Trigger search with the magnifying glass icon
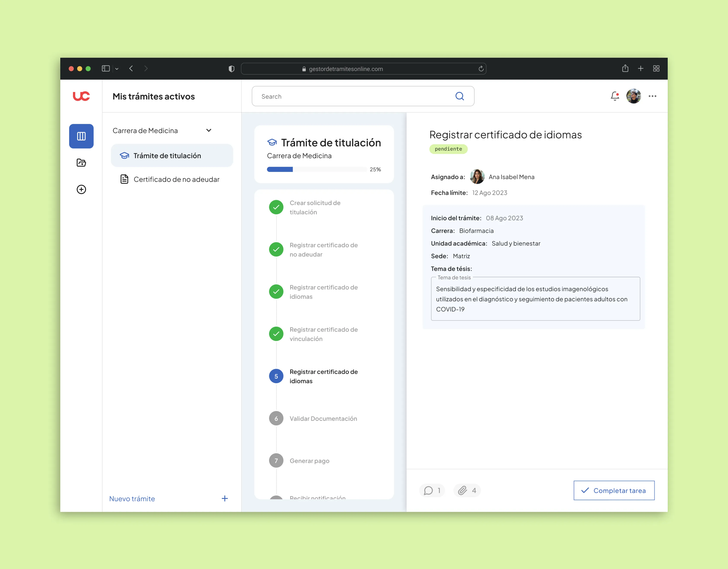 (460, 96)
